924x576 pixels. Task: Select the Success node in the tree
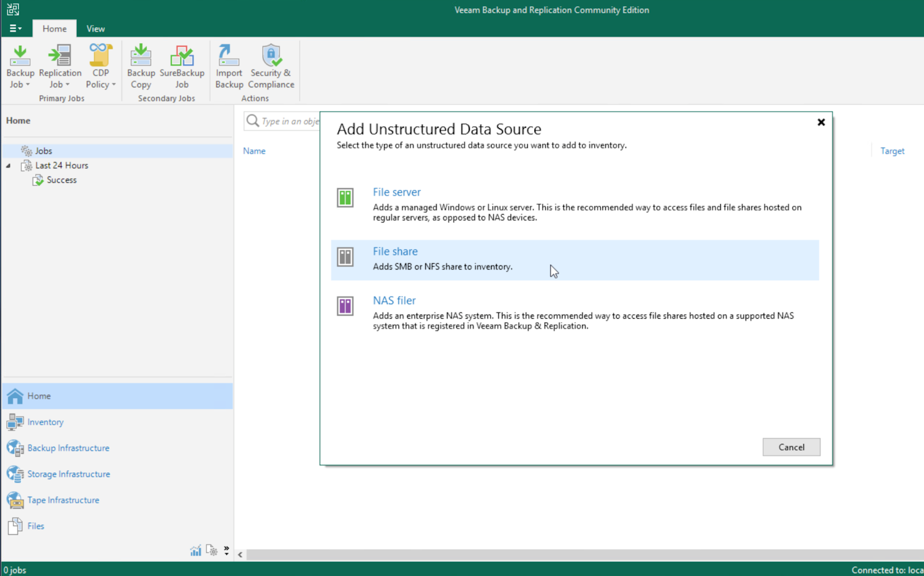point(61,180)
